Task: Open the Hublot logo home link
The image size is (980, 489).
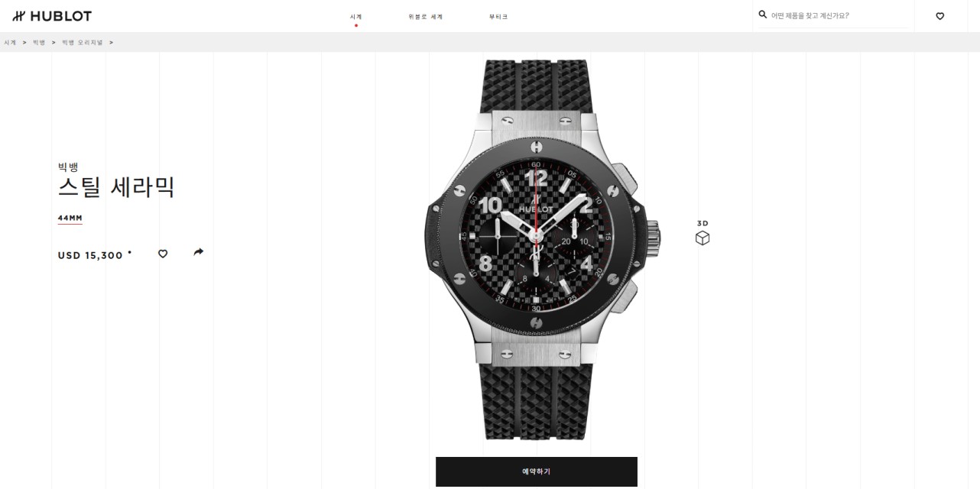Action: (x=52, y=16)
